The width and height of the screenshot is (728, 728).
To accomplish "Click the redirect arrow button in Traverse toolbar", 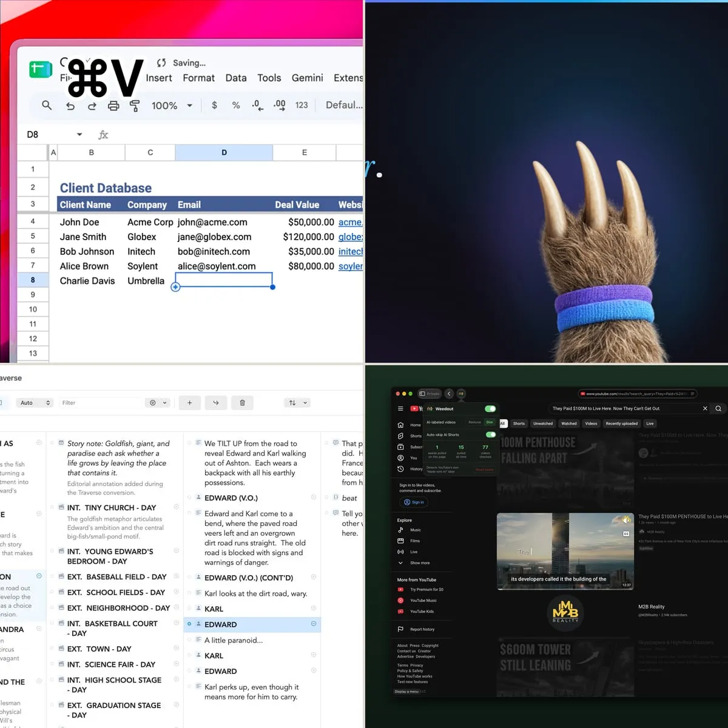I will tap(216, 403).
